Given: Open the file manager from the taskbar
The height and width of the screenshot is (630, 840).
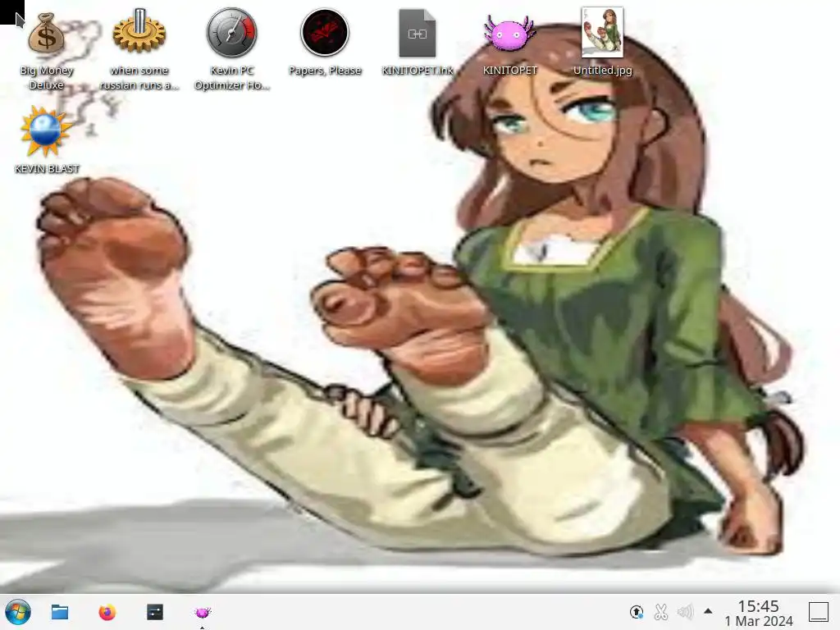Looking at the screenshot, I should (x=59, y=612).
